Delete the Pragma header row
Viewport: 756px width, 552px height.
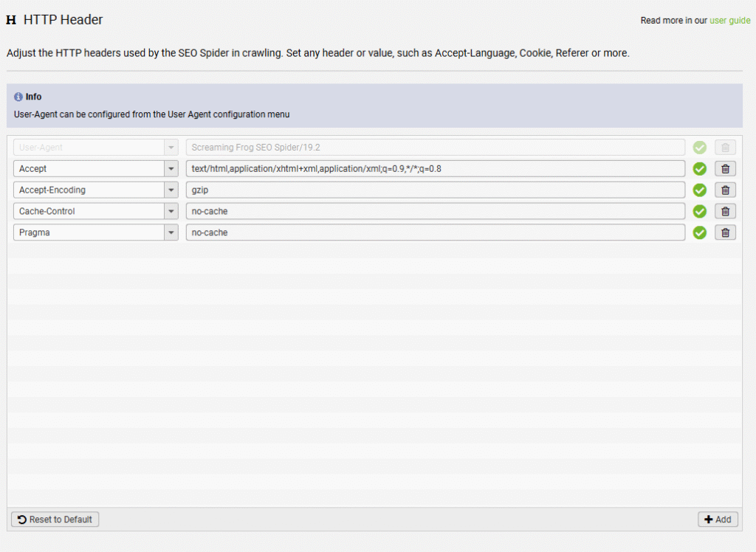pos(725,232)
